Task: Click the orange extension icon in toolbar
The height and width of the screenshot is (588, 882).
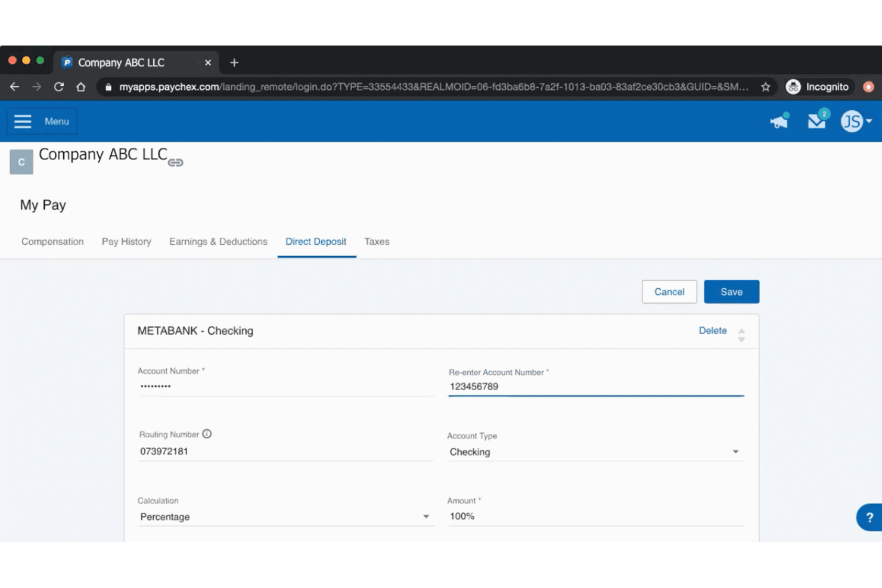Action: pyautogui.click(x=869, y=87)
